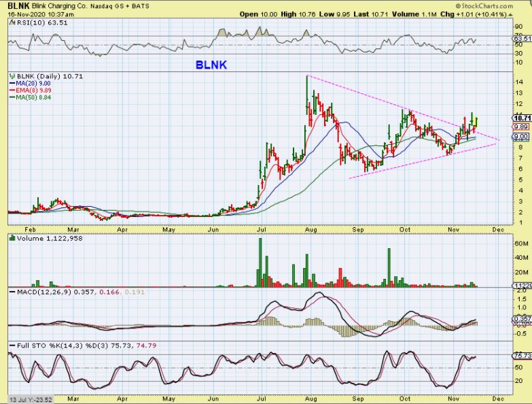Click the RSI(10) legend icon
532x404 pixels.
12,22
